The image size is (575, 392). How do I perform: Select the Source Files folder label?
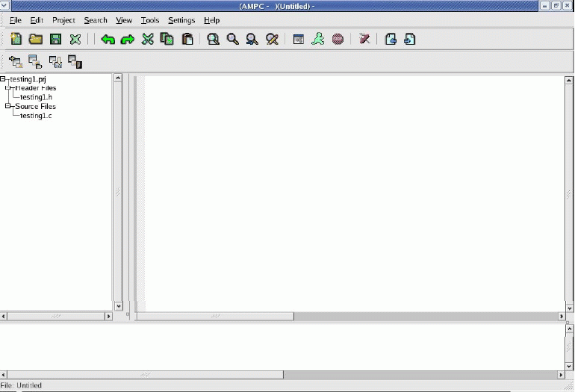pyautogui.click(x=36, y=106)
